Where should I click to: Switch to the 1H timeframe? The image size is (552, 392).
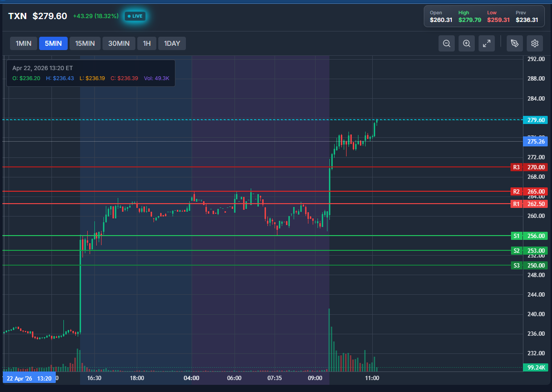(147, 43)
